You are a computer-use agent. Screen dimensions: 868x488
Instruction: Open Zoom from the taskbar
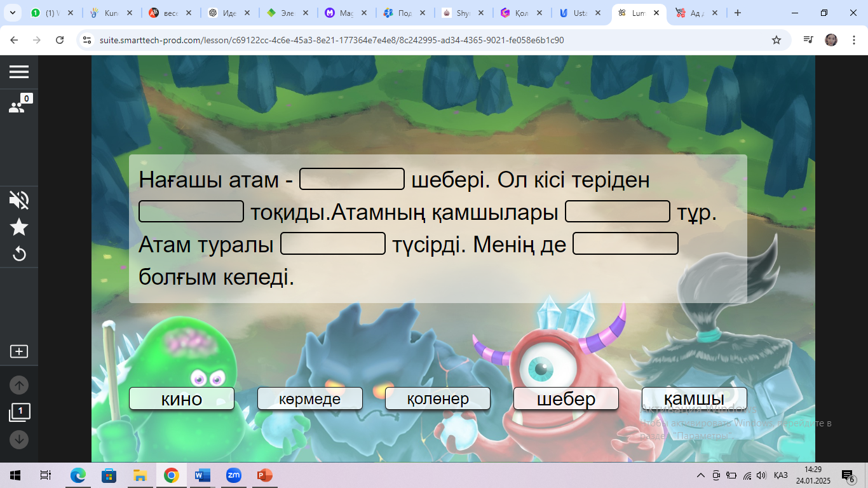tap(233, 475)
